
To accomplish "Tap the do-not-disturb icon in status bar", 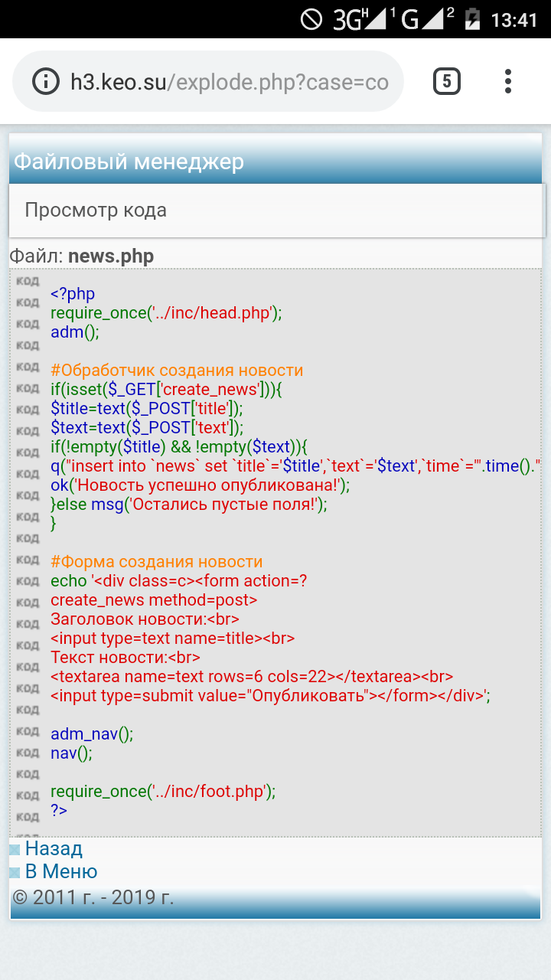I will 311,19.
